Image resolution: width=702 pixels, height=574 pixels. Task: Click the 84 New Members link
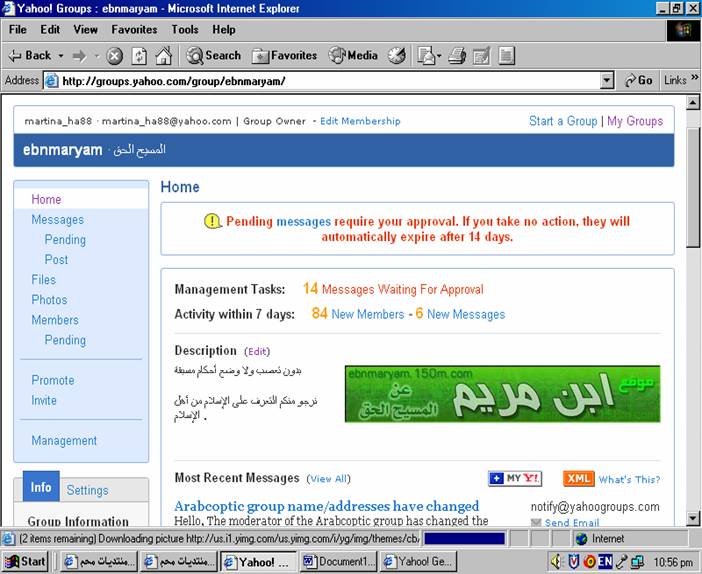[358, 313]
